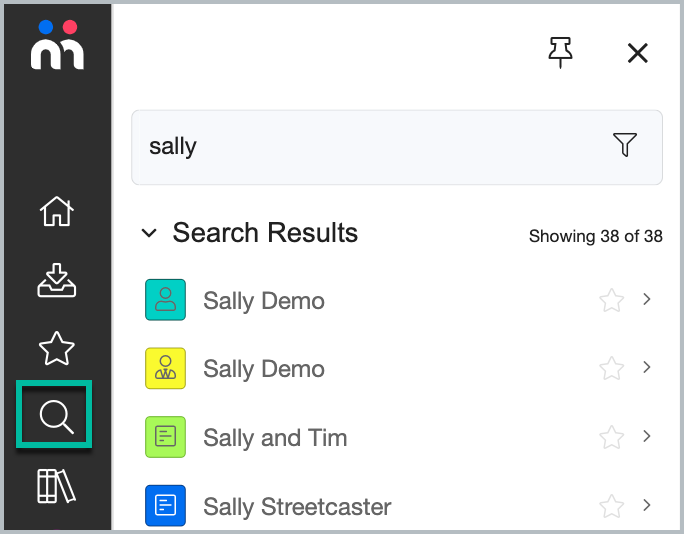684x534 pixels.
Task: Click the search field containing sally
Action: coord(397,147)
